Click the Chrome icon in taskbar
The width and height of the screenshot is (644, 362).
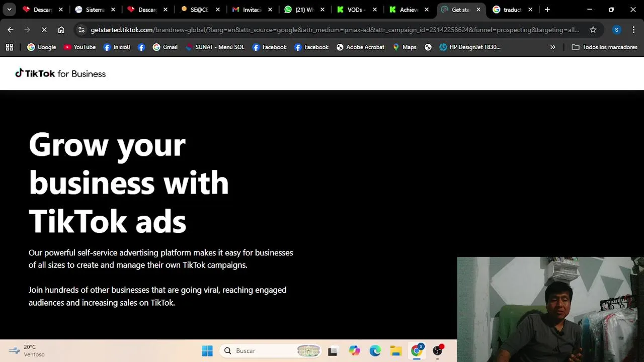pyautogui.click(x=417, y=350)
